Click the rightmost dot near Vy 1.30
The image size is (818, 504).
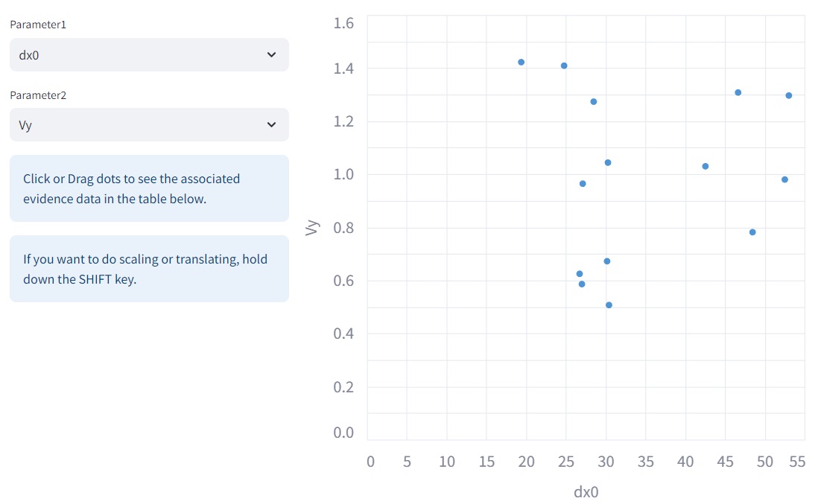(x=788, y=95)
